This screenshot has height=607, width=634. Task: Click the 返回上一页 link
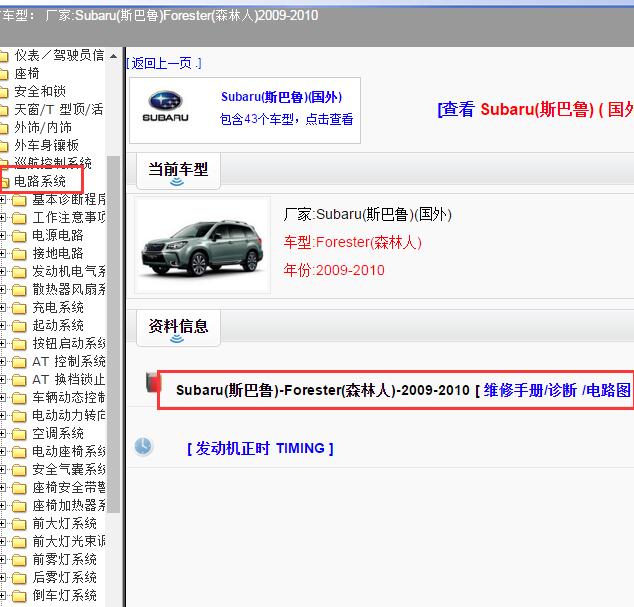[162, 63]
